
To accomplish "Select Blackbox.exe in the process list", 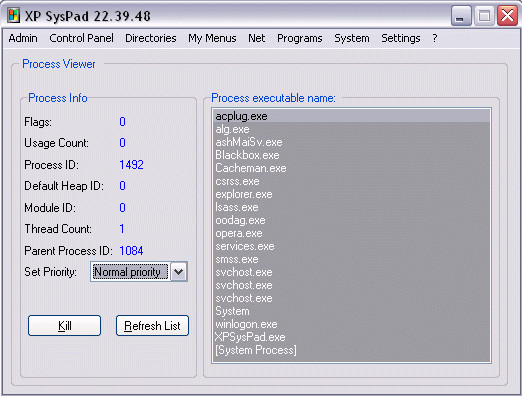I will coord(351,155).
